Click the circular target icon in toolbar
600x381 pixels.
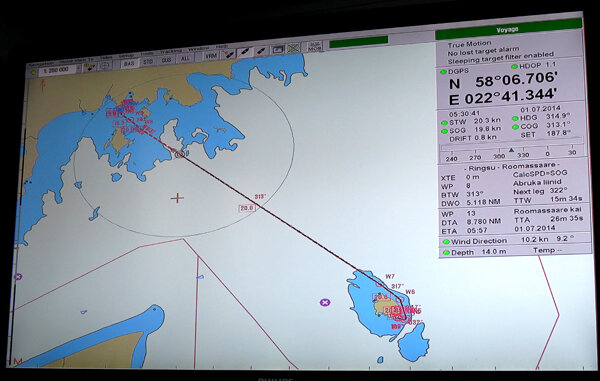105,65
